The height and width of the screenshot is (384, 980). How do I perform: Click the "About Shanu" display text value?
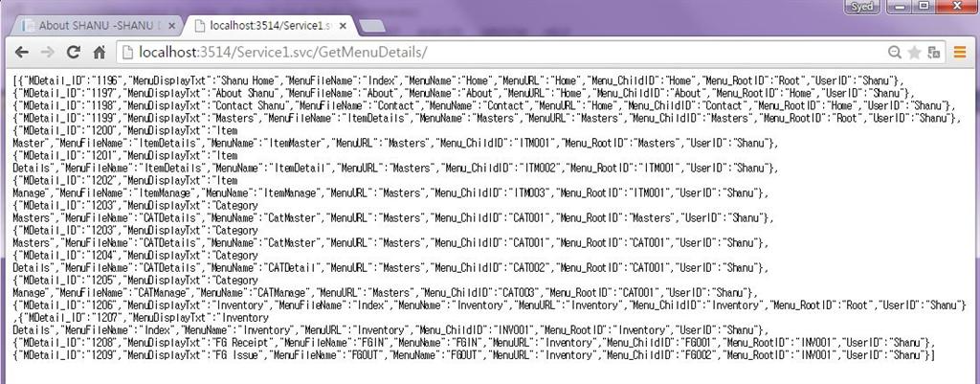pos(246,93)
